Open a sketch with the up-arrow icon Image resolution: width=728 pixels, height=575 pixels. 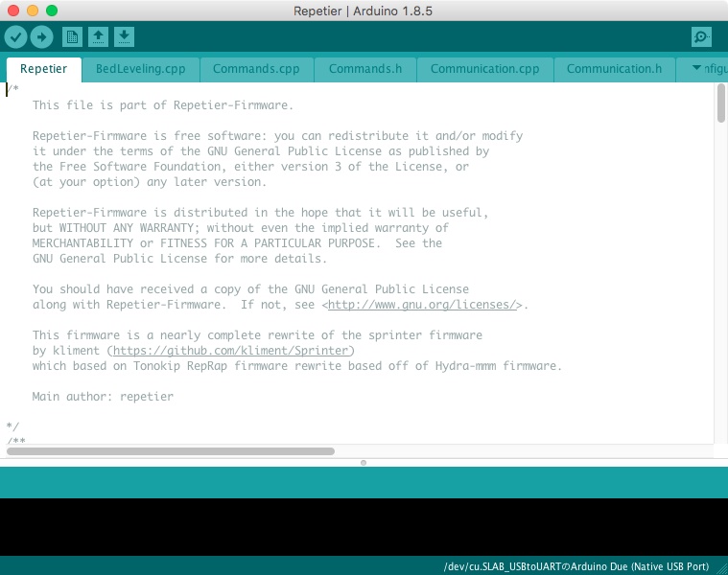pos(98,37)
